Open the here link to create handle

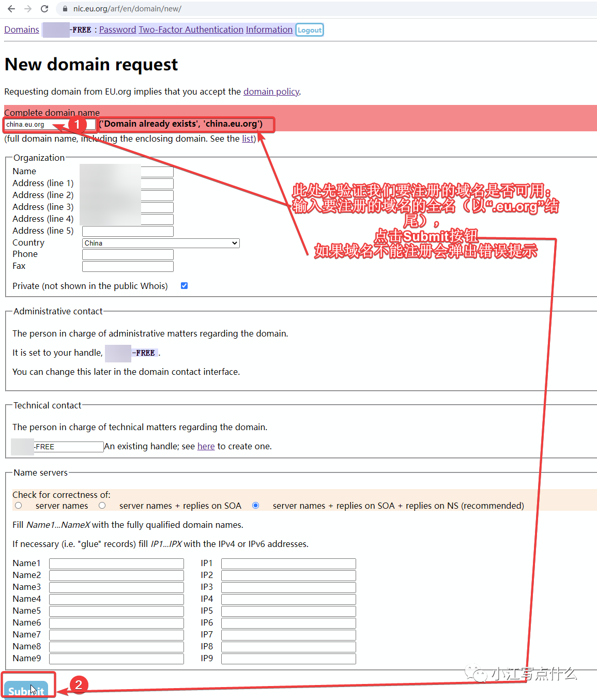[x=206, y=446]
